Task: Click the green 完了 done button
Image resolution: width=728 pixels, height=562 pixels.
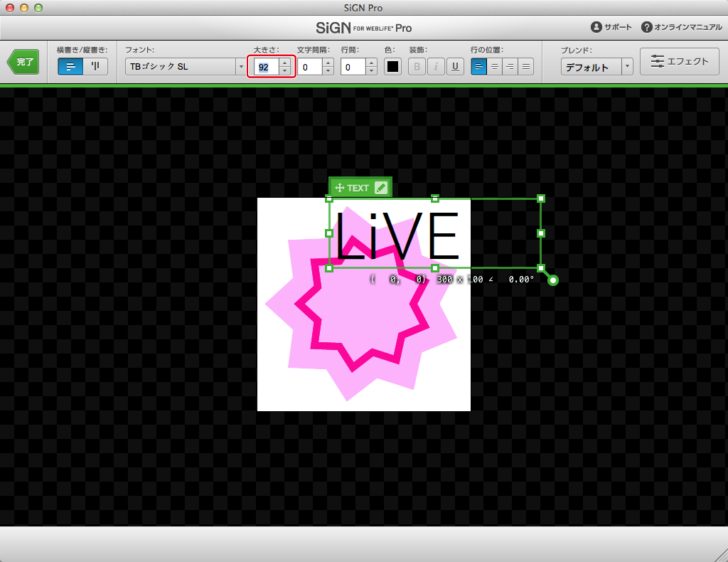Action: click(23, 62)
